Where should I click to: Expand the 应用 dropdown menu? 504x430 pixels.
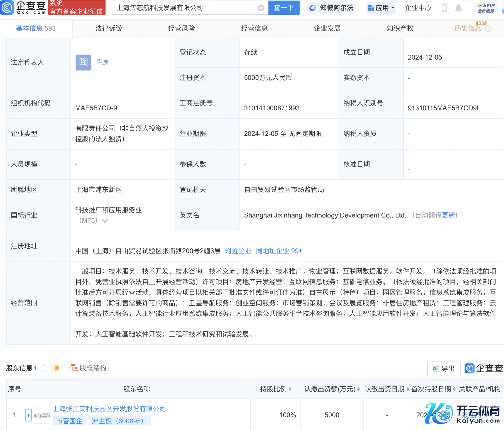tap(381, 8)
